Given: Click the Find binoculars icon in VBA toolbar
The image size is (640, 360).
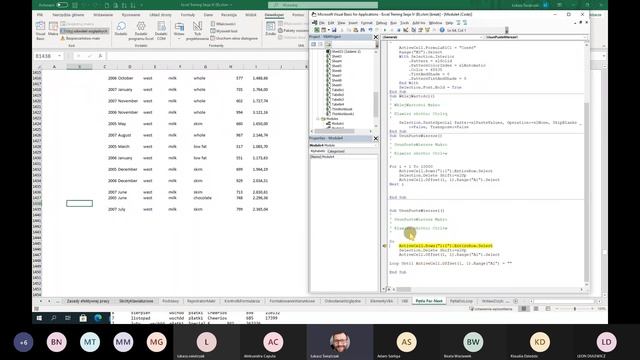Looking at the screenshot, I should [x=363, y=30].
